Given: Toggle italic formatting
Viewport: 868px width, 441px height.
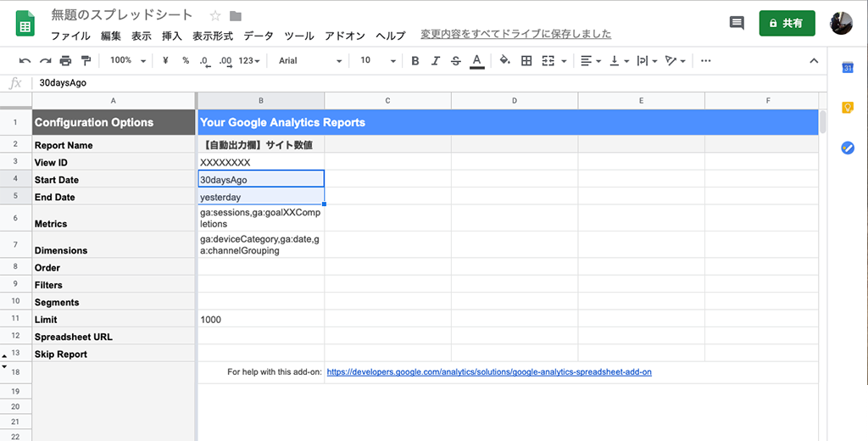Looking at the screenshot, I should point(436,61).
